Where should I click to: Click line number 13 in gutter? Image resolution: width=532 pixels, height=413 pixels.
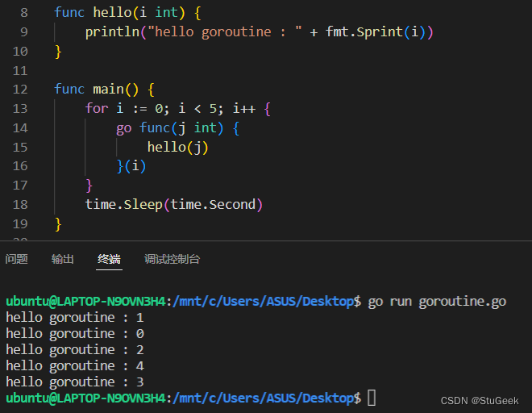[20, 109]
